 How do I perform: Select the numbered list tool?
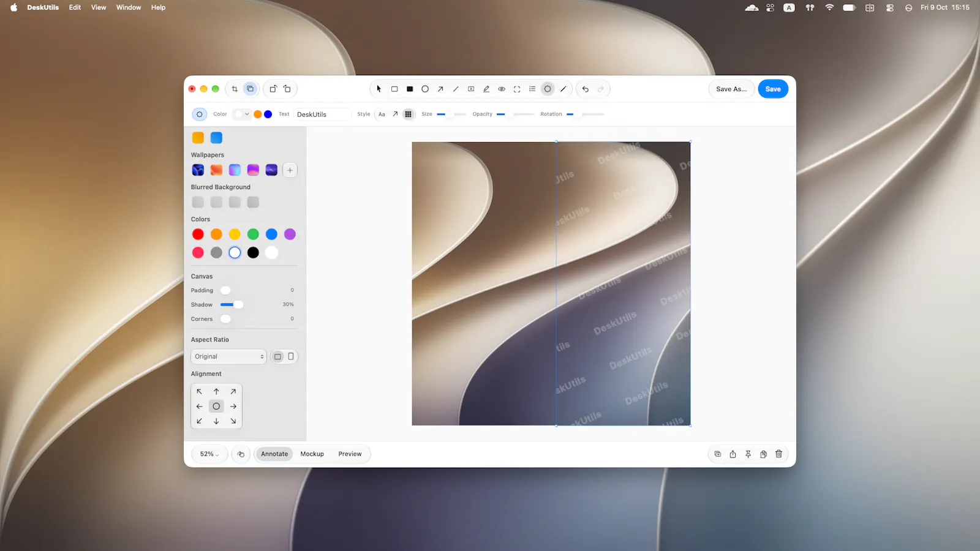(x=532, y=89)
